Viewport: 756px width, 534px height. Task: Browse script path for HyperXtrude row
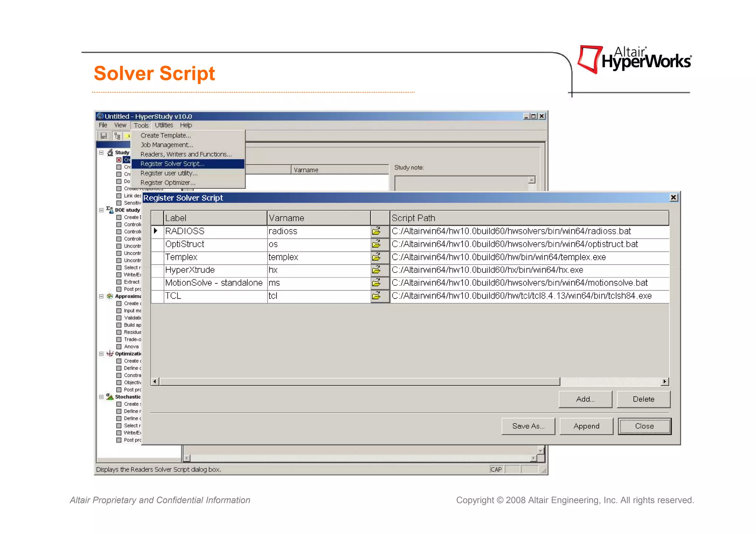[x=380, y=270]
